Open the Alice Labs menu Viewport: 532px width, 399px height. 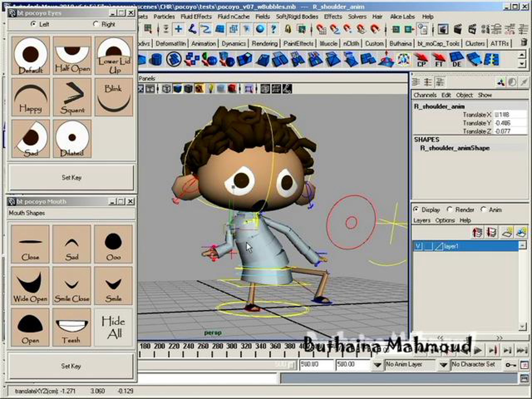402,17
